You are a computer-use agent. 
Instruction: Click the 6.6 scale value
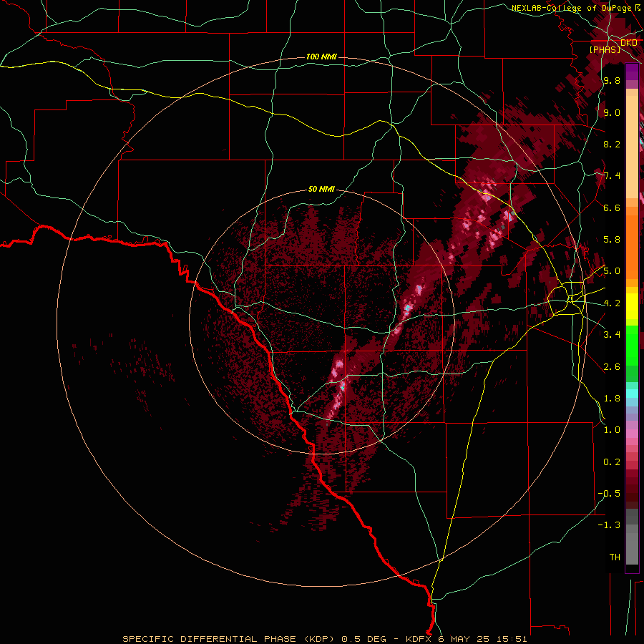coord(612,208)
